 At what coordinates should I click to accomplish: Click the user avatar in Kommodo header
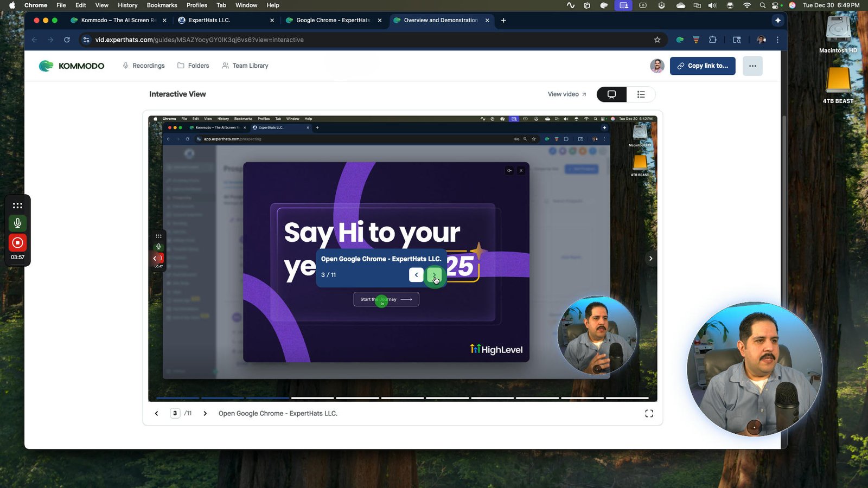[657, 66]
